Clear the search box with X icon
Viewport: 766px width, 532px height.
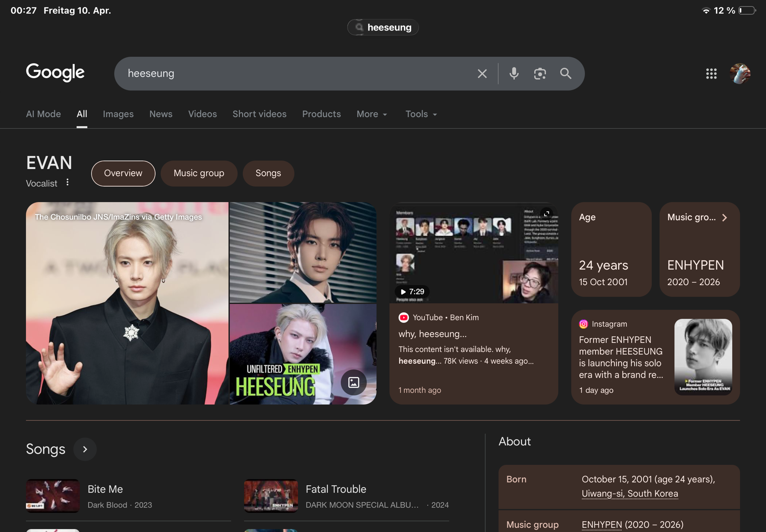(482, 73)
